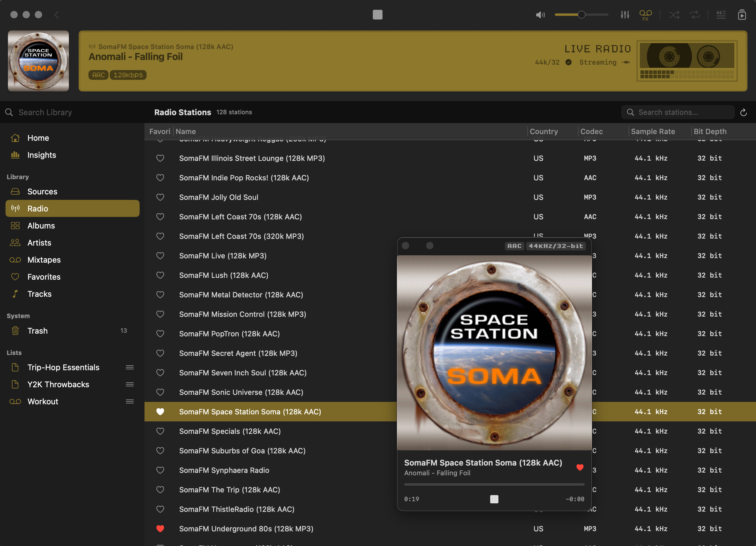Adjust the volume slider knob
Screen dimensions: 756x546
[x=581, y=15]
